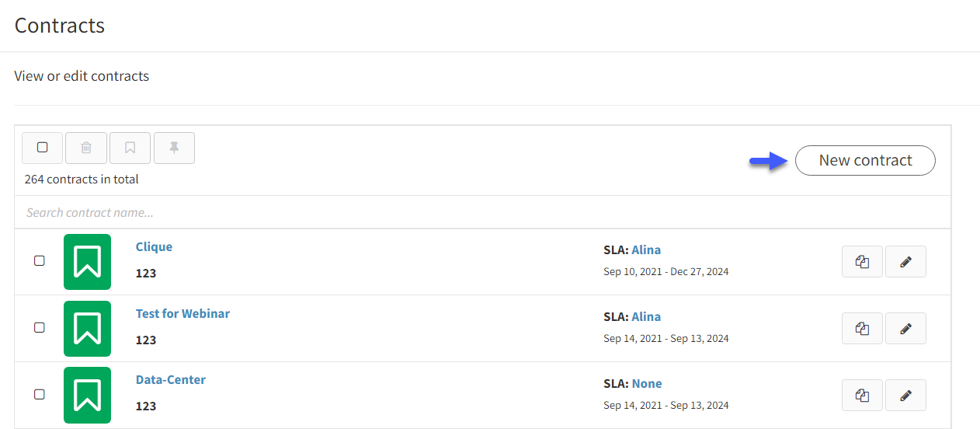980x429 pixels.
Task: Toggle the select-all checkbox in toolbar
Action: coord(43,148)
